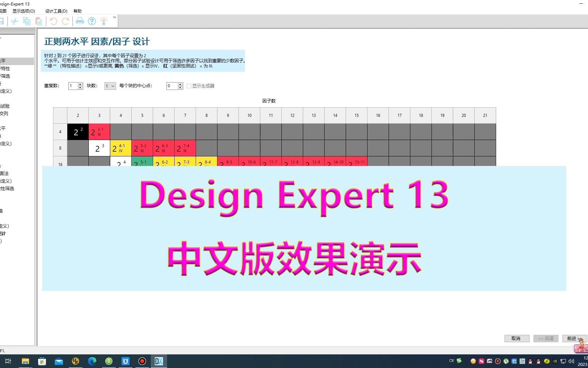The width and height of the screenshot is (588, 368).
Task: Open Microsoft Store from taskbar
Action: click(x=42, y=361)
